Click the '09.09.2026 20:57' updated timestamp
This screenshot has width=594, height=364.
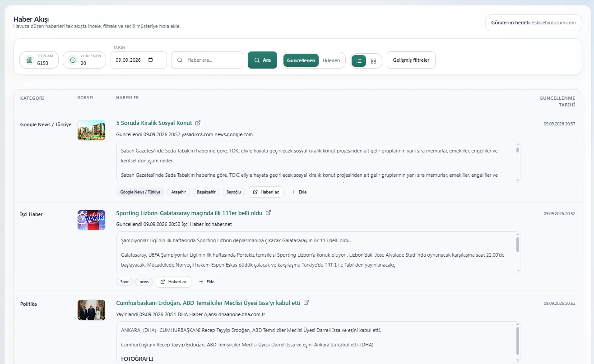point(559,124)
